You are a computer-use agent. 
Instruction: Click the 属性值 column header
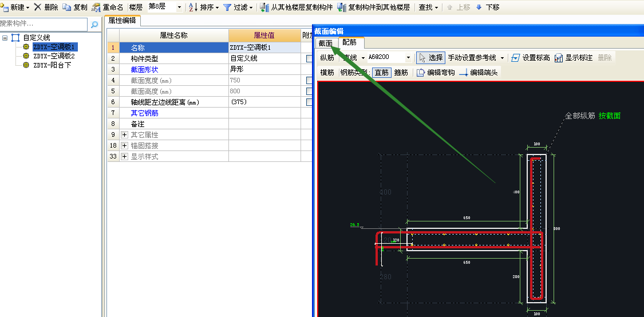(x=264, y=35)
